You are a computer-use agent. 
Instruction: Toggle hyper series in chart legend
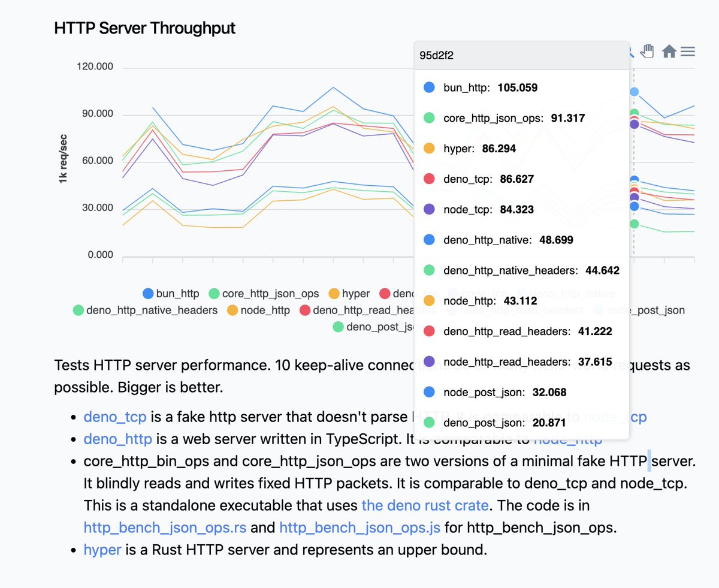pyautogui.click(x=349, y=294)
